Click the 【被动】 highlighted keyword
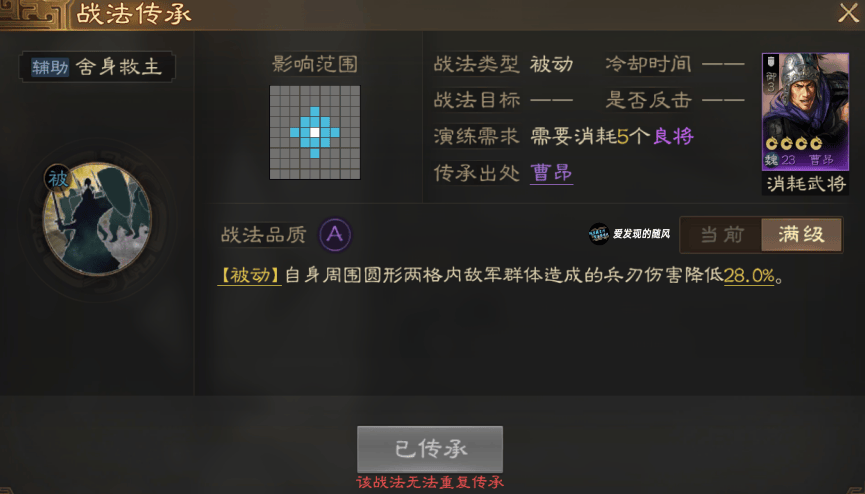The height and width of the screenshot is (494, 865). click(250, 275)
